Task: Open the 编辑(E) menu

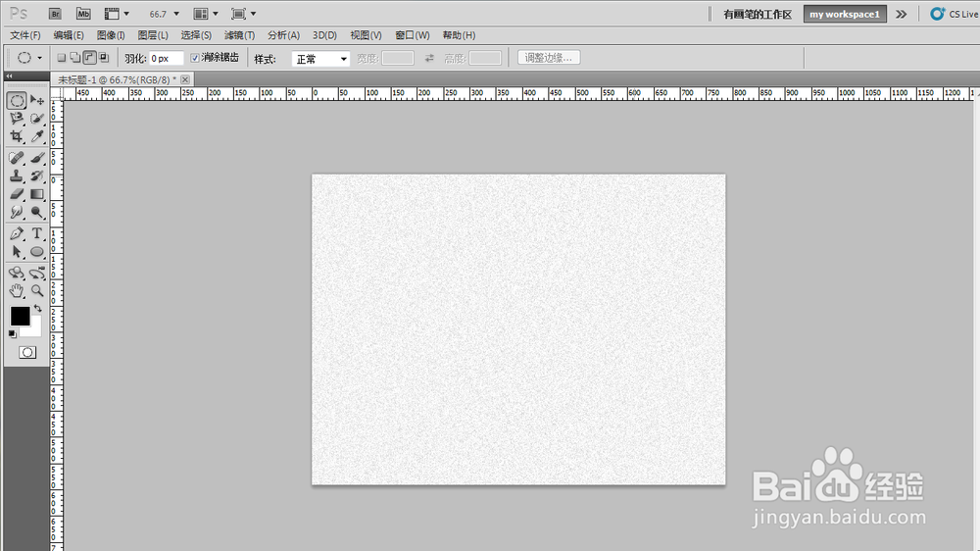Action: coord(69,35)
